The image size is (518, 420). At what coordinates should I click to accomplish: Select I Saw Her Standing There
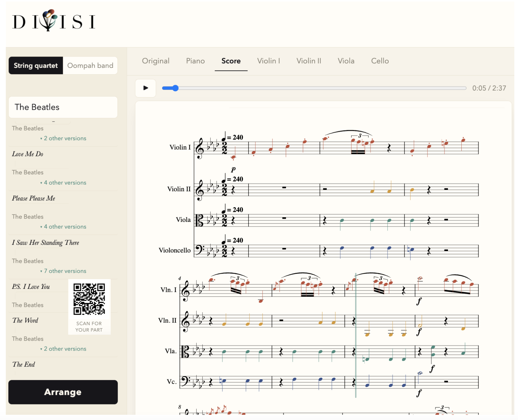[x=46, y=243]
